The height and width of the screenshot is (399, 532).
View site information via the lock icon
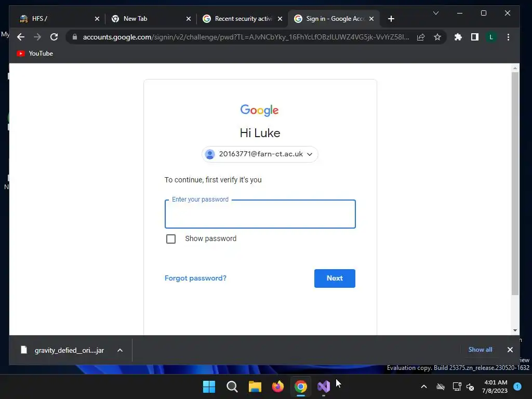click(75, 37)
